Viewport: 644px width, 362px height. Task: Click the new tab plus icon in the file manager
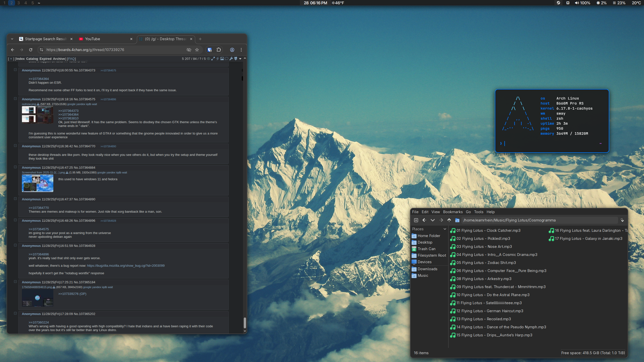(x=416, y=220)
